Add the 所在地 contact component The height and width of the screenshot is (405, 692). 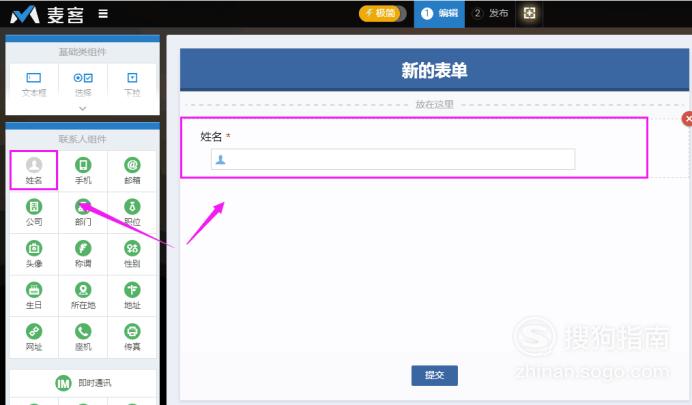click(x=83, y=296)
